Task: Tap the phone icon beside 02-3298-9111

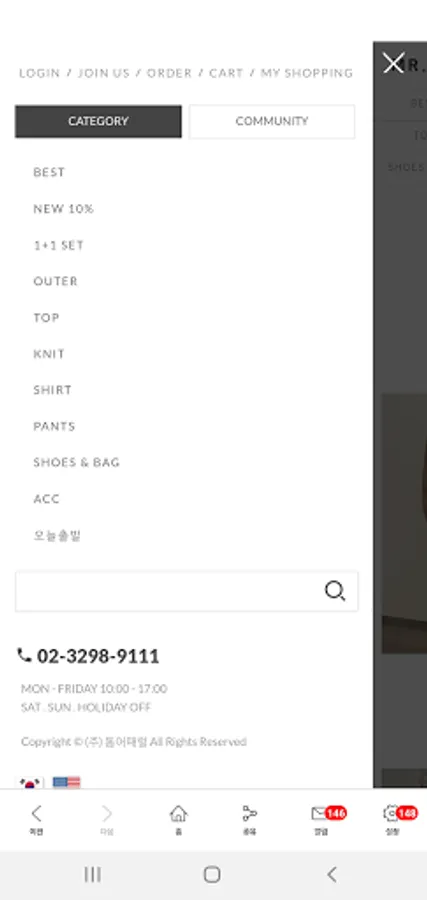Action: [24, 655]
